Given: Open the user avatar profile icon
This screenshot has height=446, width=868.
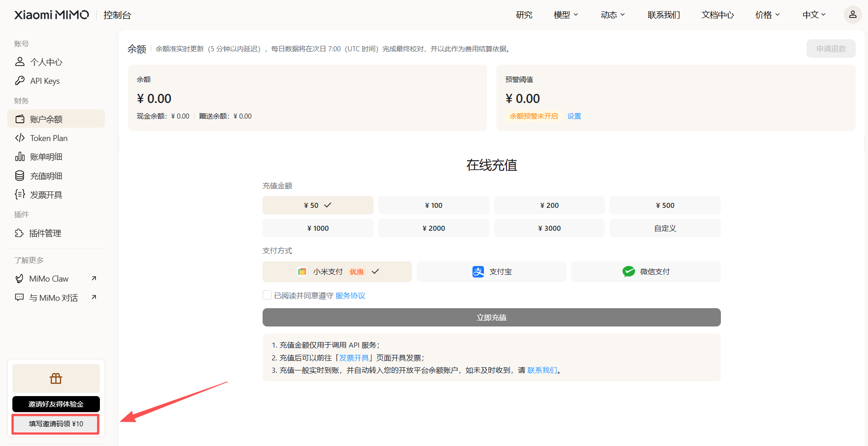Looking at the screenshot, I should (x=852, y=15).
